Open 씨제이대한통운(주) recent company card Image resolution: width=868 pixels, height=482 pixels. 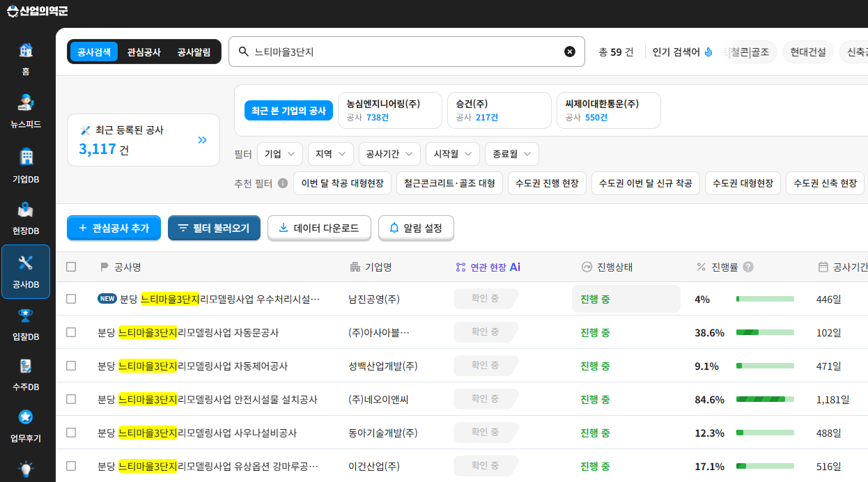[609, 110]
